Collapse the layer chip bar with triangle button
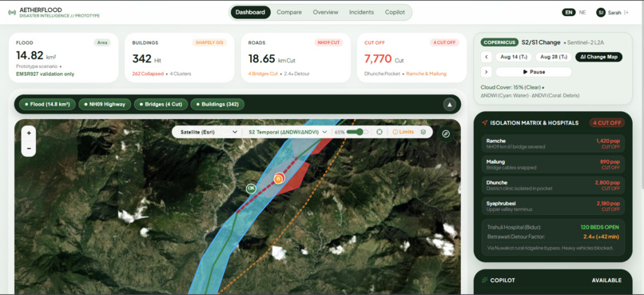The height and width of the screenshot is (295, 644). pyautogui.click(x=450, y=105)
